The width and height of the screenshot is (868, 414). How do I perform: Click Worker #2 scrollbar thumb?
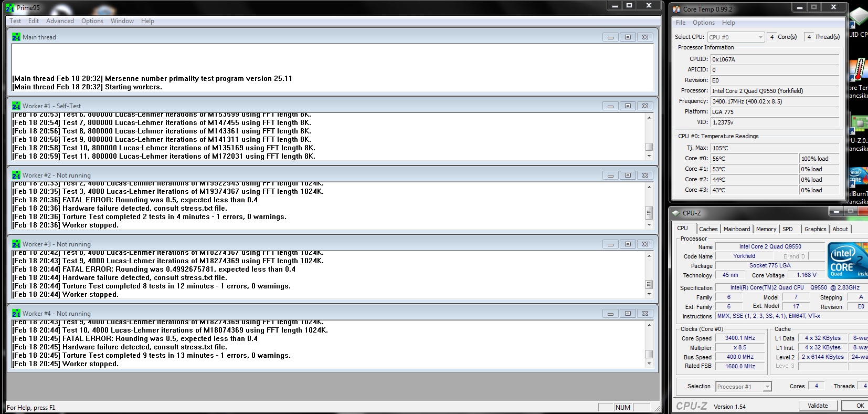click(649, 213)
